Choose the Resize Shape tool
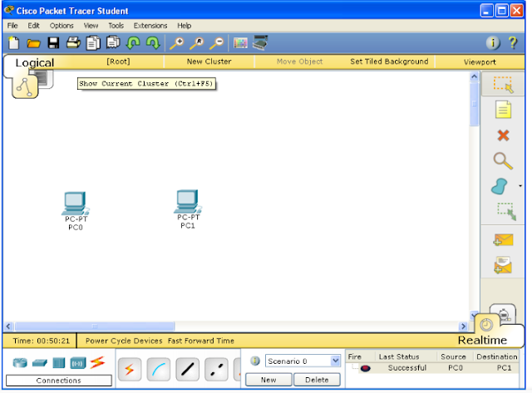The width and height of the screenshot is (532, 393). [506, 211]
